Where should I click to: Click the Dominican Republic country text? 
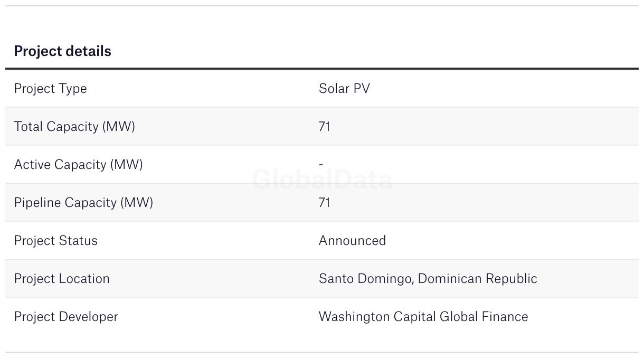pos(477,279)
